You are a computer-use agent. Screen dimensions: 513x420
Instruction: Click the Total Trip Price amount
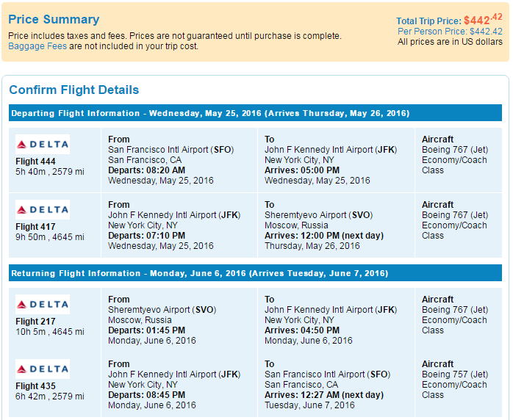(483, 20)
